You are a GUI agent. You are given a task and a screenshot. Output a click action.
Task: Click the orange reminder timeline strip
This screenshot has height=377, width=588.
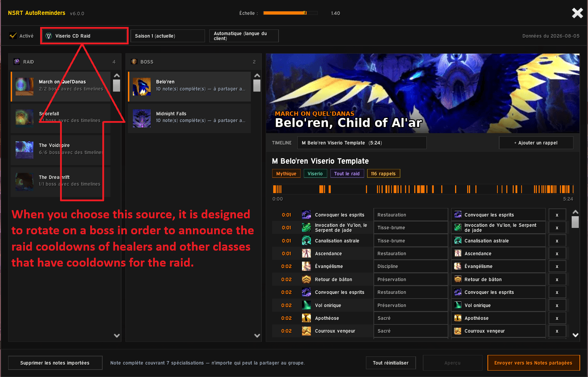pyautogui.click(x=423, y=189)
